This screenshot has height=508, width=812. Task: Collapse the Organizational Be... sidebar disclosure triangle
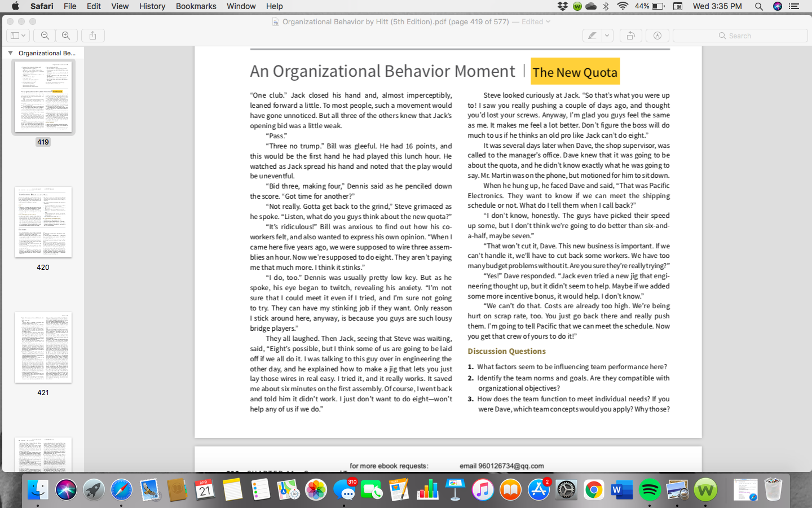(x=10, y=53)
